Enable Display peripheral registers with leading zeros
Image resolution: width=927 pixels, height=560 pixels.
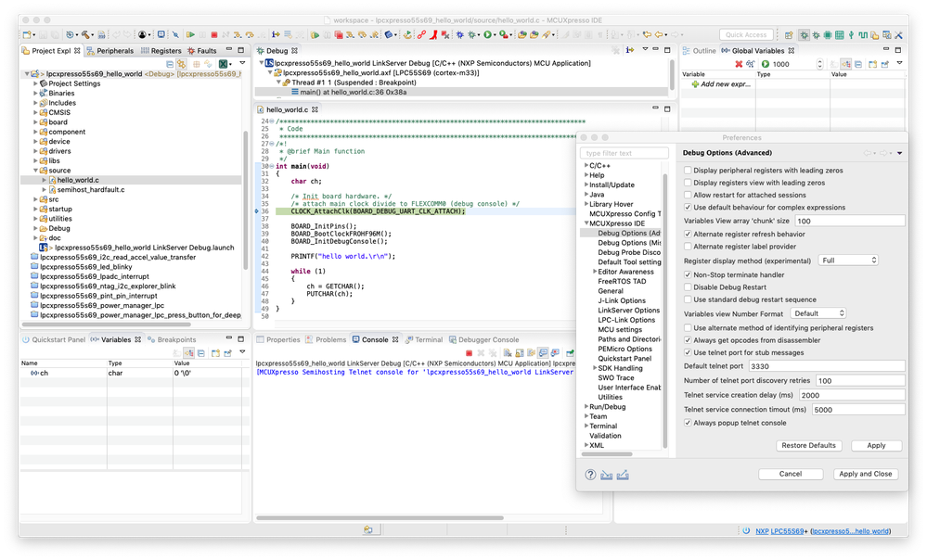pyautogui.click(x=688, y=171)
